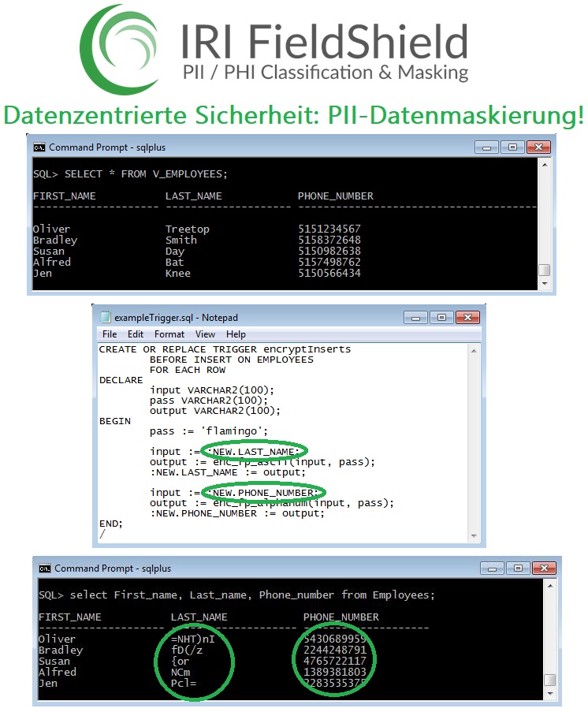The image size is (588, 712).
Task: Click the 'output VARCHAR2(100);' declaration
Action: [215, 411]
